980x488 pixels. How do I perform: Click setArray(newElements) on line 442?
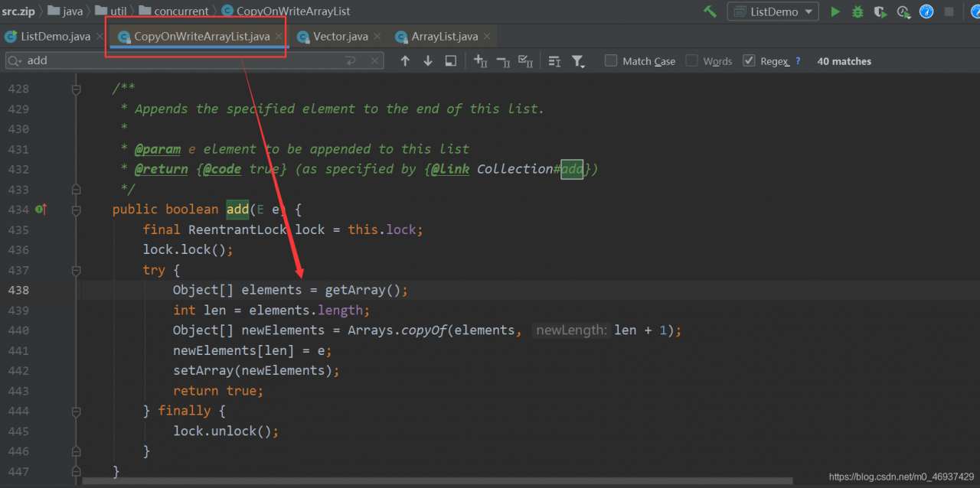253,370
